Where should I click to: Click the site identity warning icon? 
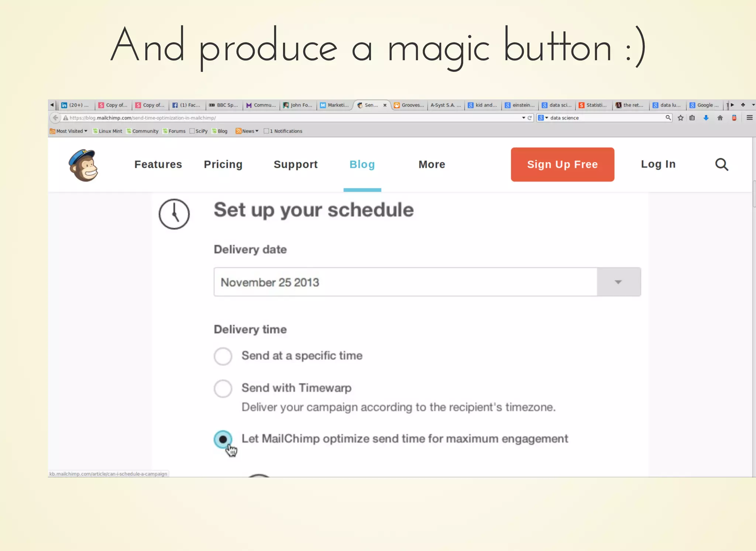(65, 118)
